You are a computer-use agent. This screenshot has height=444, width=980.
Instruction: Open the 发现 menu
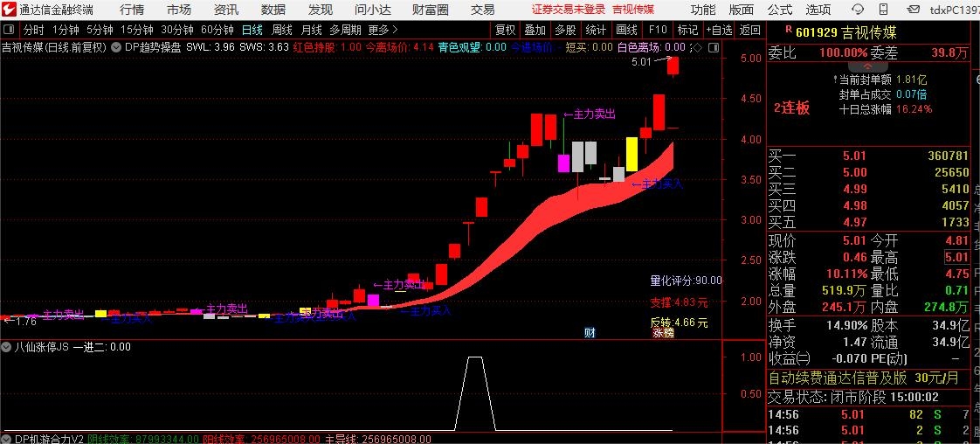[321, 10]
